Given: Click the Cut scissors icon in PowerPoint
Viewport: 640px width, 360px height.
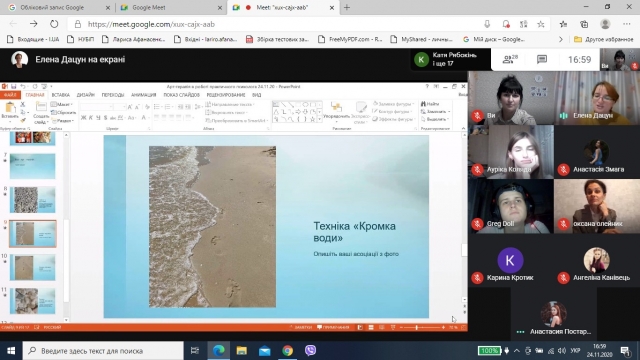Looking at the screenshot, I should [22, 104].
